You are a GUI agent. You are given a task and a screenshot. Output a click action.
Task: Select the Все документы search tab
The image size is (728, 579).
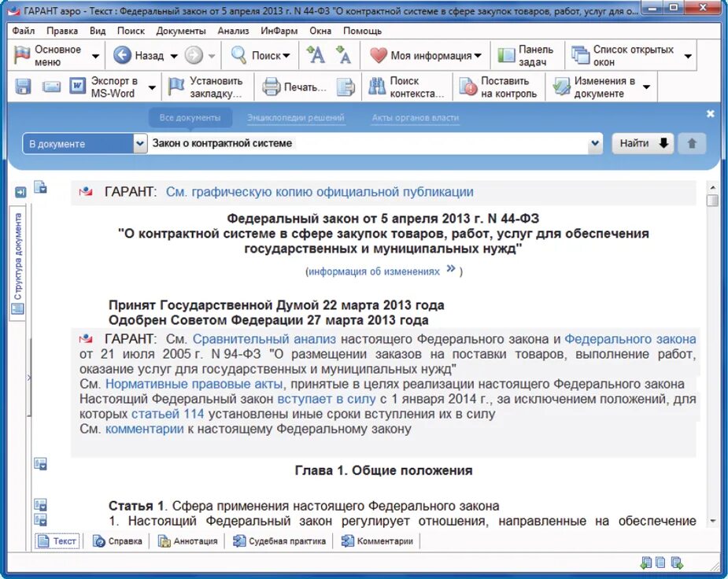190,118
